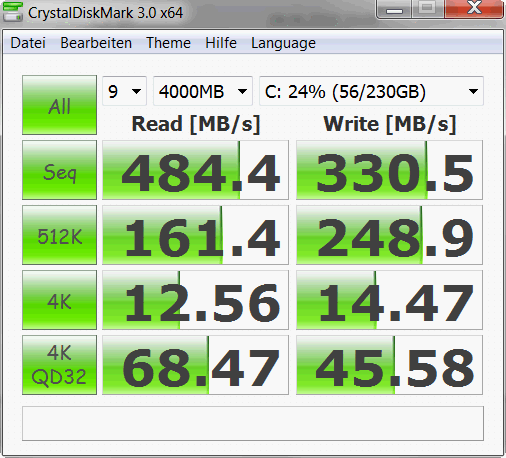Select the Seq write result 330.5
The height and width of the screenshot is (458, 506).
(389, 170)
